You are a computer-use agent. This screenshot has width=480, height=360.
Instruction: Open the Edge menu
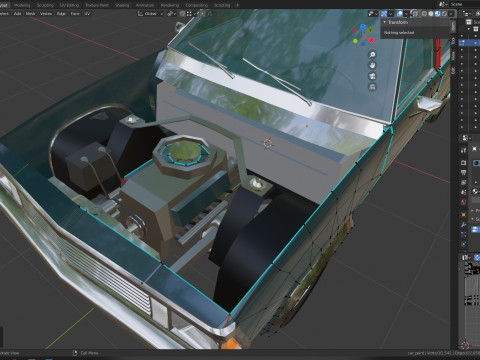point(61,14)
